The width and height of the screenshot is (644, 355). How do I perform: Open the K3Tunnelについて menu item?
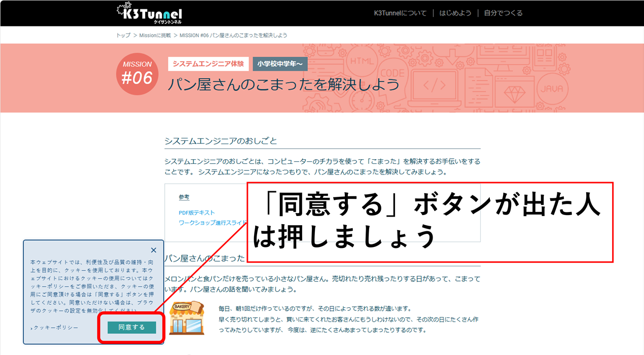coord(400,13)
